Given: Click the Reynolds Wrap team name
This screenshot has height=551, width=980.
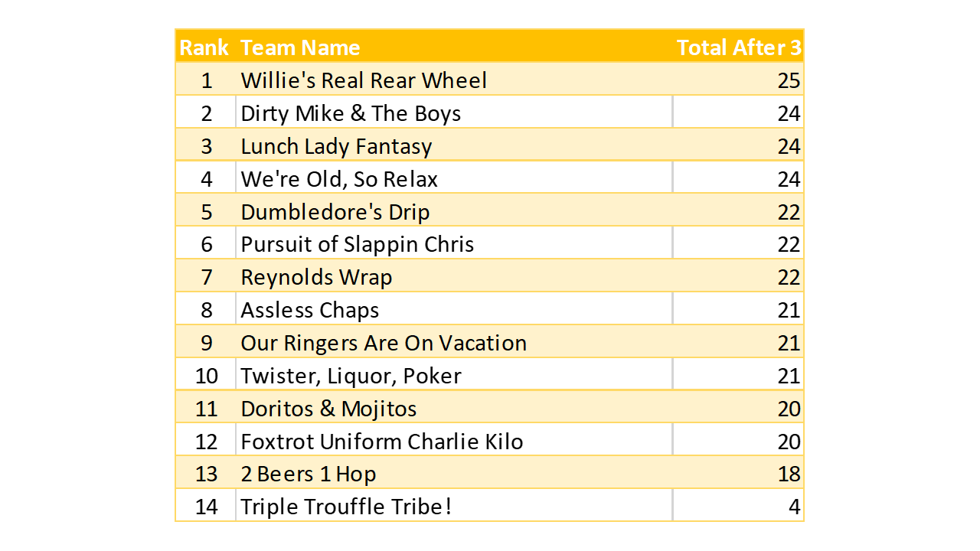Looking at the screenshot, I should (x=316, y=277).
